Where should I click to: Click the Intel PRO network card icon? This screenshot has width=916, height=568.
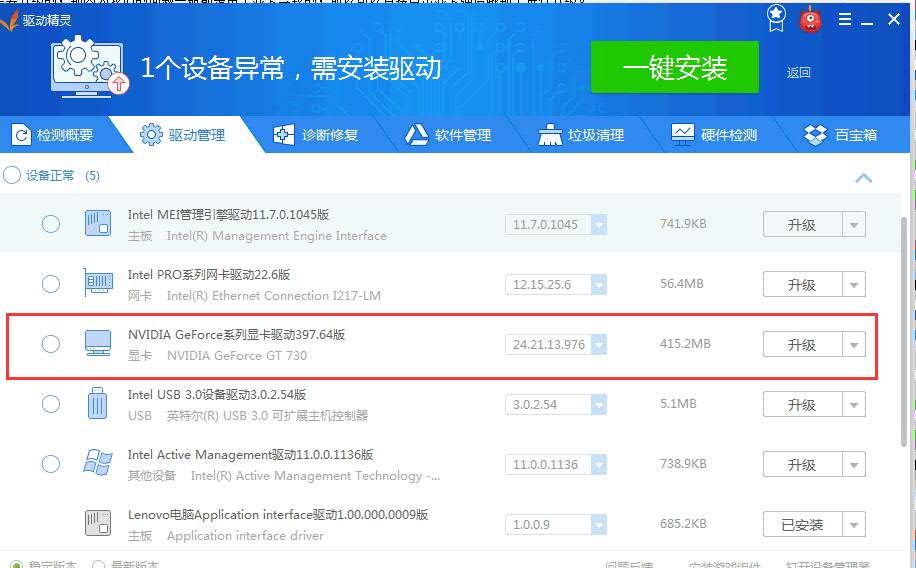98,283
